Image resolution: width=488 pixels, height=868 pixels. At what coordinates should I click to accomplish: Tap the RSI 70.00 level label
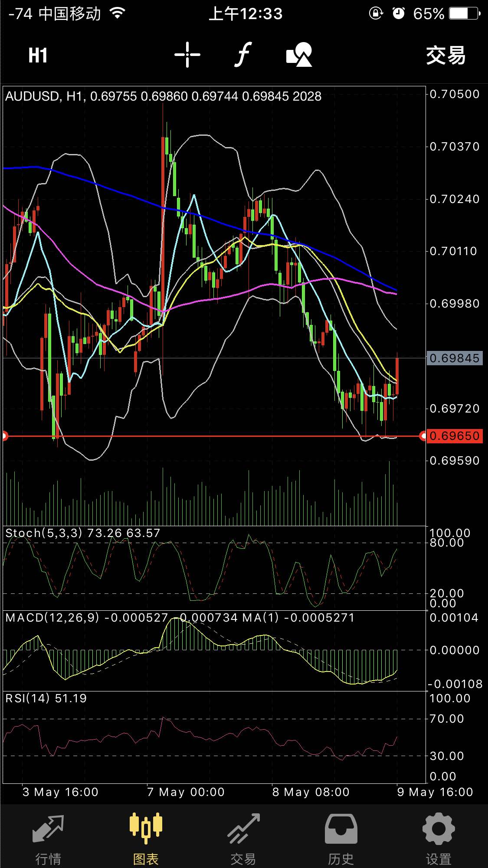(447, 719)
